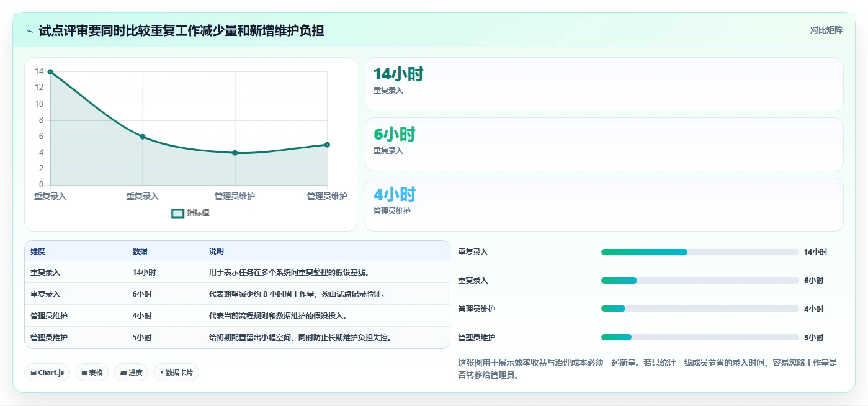Viewport: 868px width, 406px height.
Task: Click the y-axis label 12 on the chart
Action: tap(39, 88)
